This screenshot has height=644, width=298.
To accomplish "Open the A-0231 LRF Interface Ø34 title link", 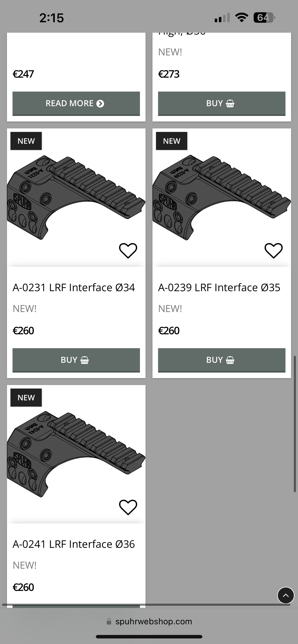I will click(x=74, y=287).
